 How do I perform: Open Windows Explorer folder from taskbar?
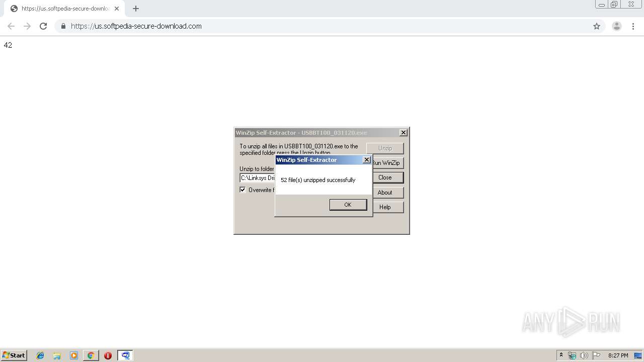click(x=57, y=355)
